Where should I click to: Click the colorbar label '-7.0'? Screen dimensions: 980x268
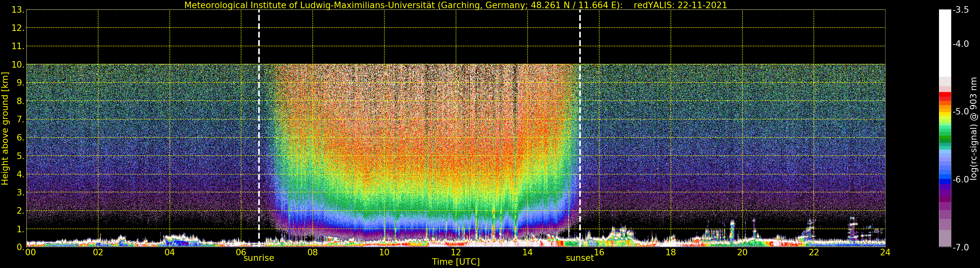960,248
